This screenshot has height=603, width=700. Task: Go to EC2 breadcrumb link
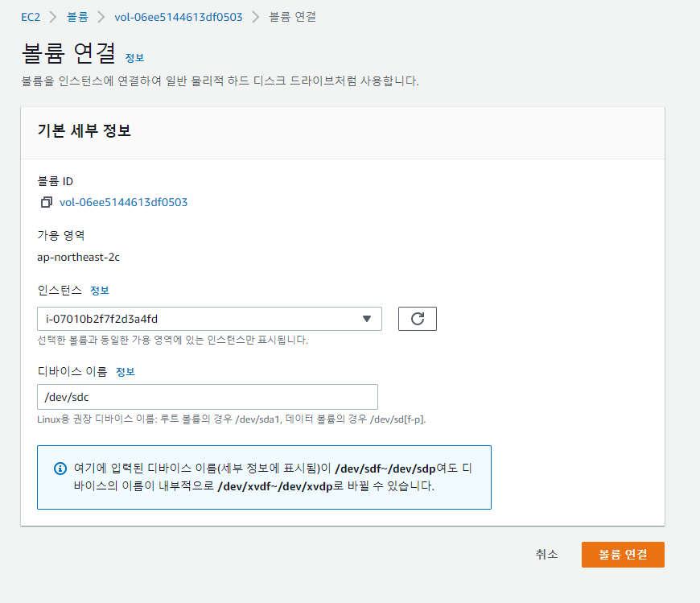(x=31, y=17)
